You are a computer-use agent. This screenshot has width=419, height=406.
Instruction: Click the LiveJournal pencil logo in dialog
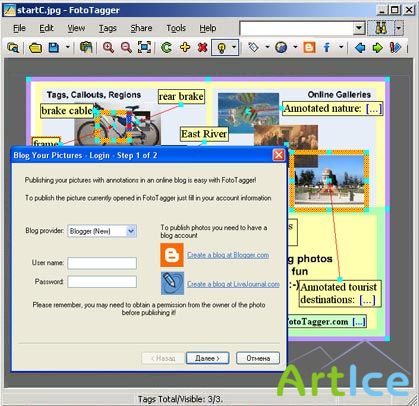point(172,283)
